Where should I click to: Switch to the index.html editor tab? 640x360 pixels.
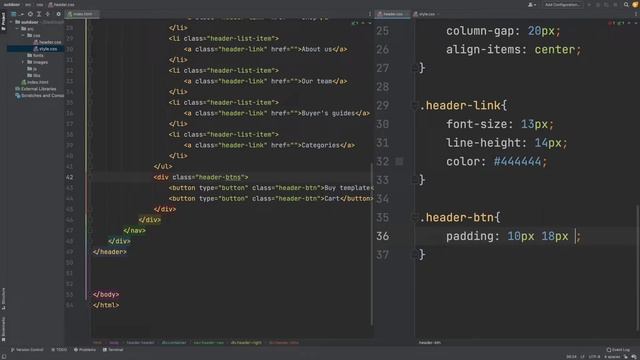pyautogui.click(x=82, y=14)
